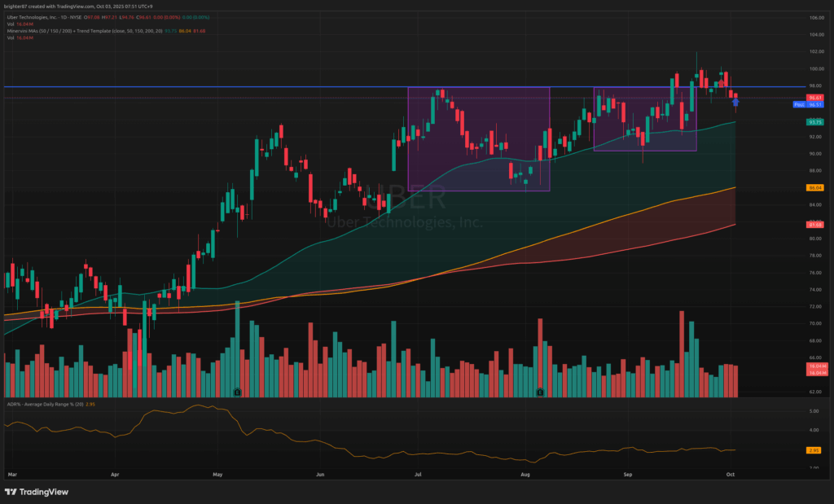Screen dimensions: 834x504
Task: Click the earnings marker icon near August
Action: point(539,392)
